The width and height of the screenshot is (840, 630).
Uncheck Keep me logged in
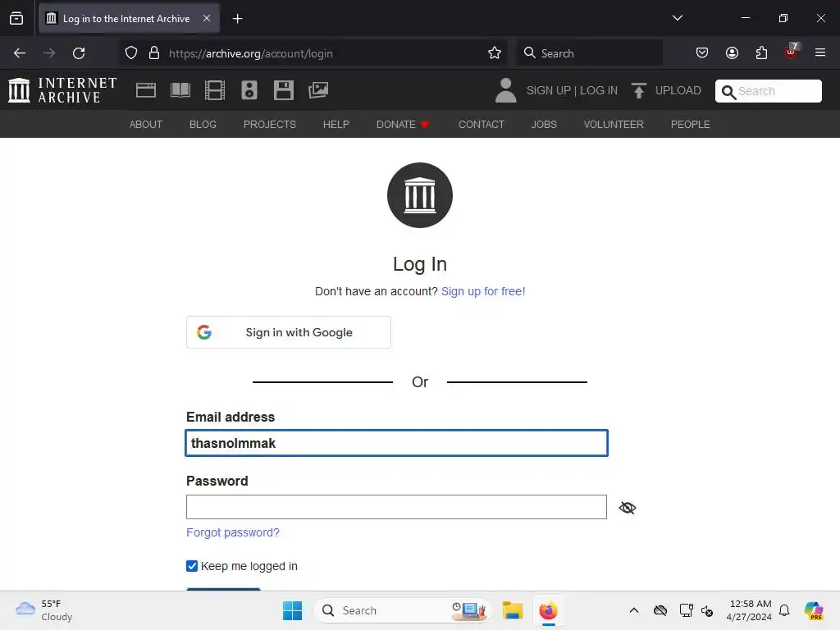(x=192, y=566)
